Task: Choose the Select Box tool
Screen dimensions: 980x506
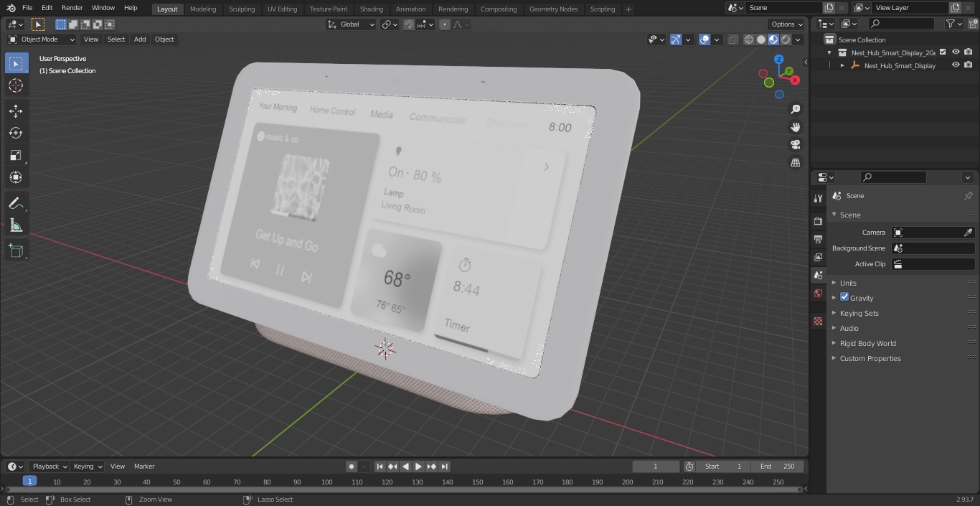Action: (x=16, y=63)
